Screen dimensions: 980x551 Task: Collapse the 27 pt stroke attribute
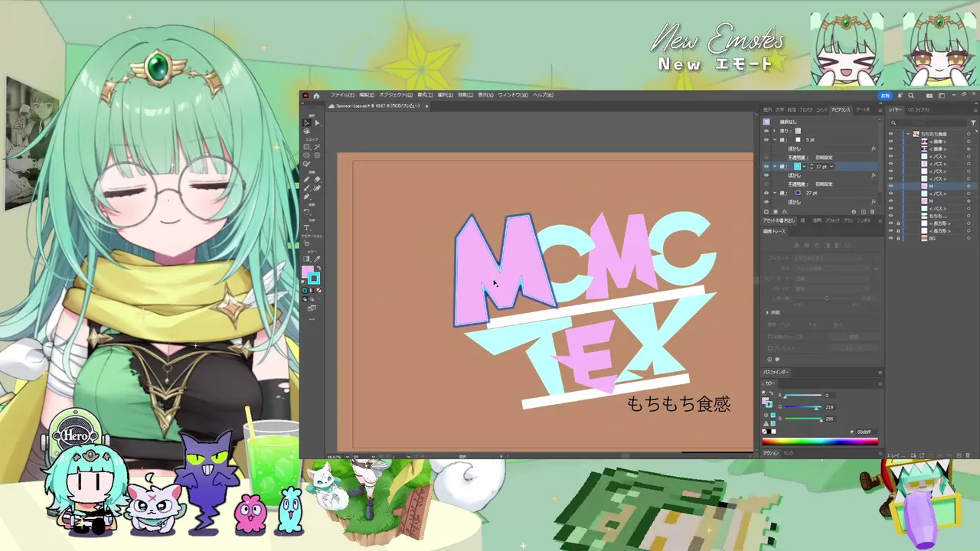[x=775, y=193]
